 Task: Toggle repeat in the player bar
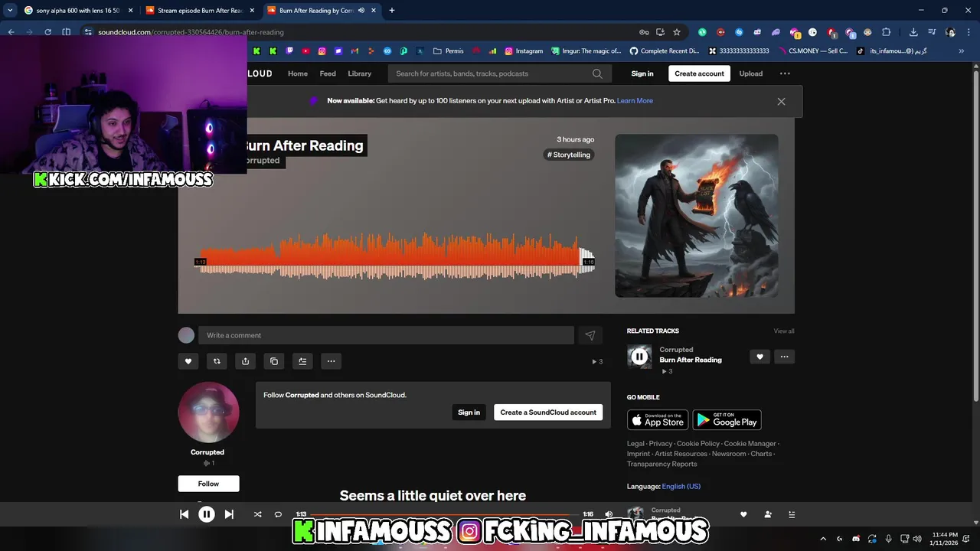tap(278, 514)
